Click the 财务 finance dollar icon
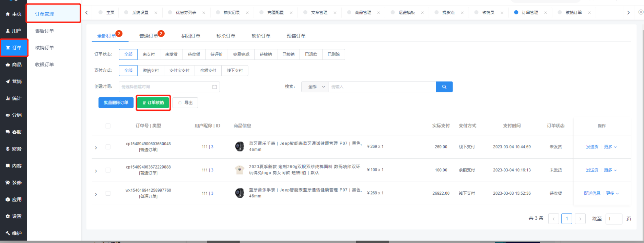 [8, 149]
